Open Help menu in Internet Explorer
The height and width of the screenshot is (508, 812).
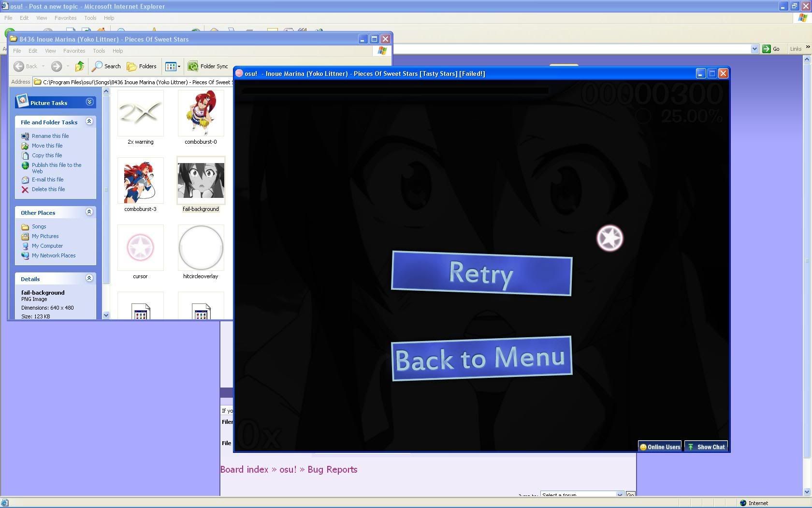click(x=109, y=18)
